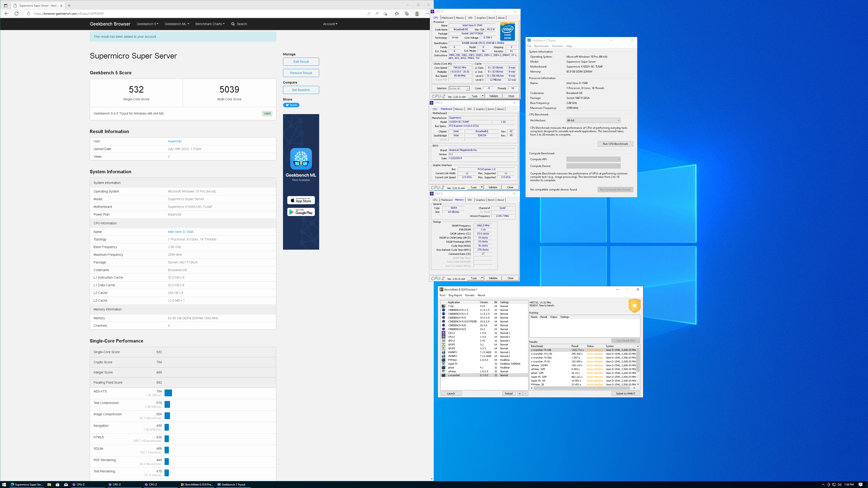The width and height of the screenshot is (868, 488).
Task: Click the browser Back arrow
Action: 6,14
